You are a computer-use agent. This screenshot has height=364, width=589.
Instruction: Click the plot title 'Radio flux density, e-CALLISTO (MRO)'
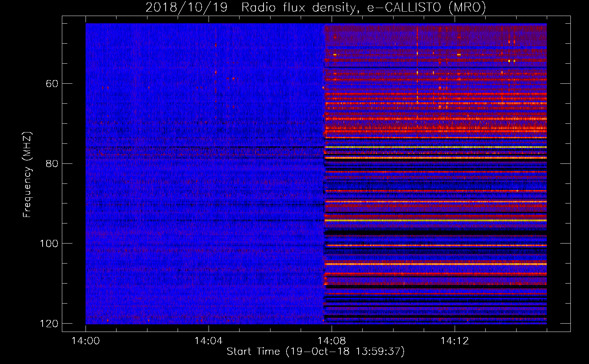[x=364, y=7]
